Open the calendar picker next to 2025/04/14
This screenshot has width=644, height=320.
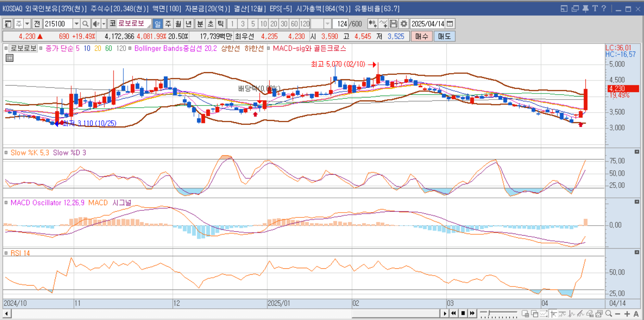coord(450,24)
